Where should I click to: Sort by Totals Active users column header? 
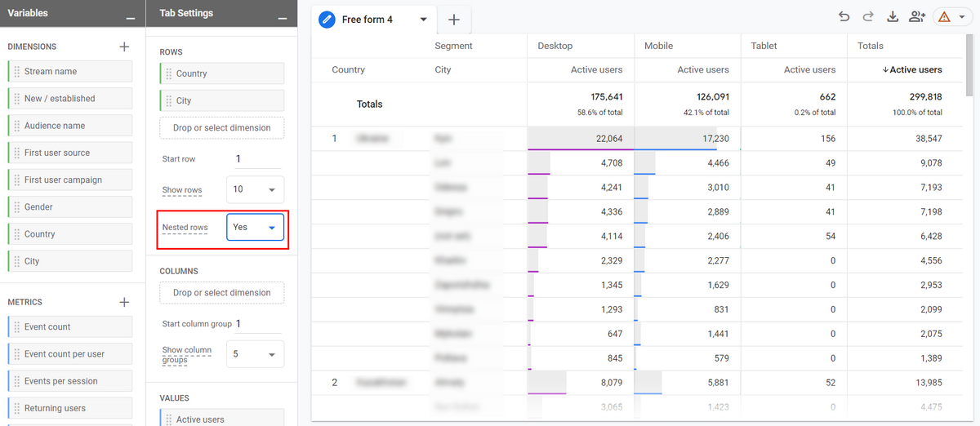tap(911, 70)
